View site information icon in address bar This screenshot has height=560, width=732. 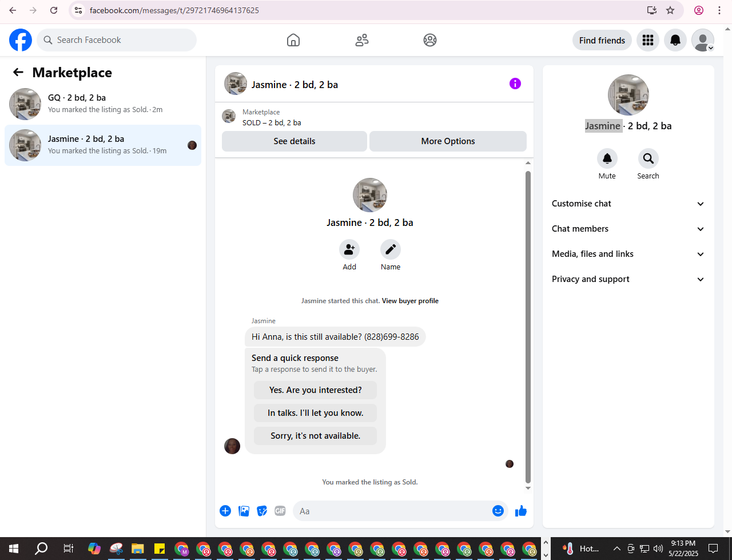coord(79,10)
